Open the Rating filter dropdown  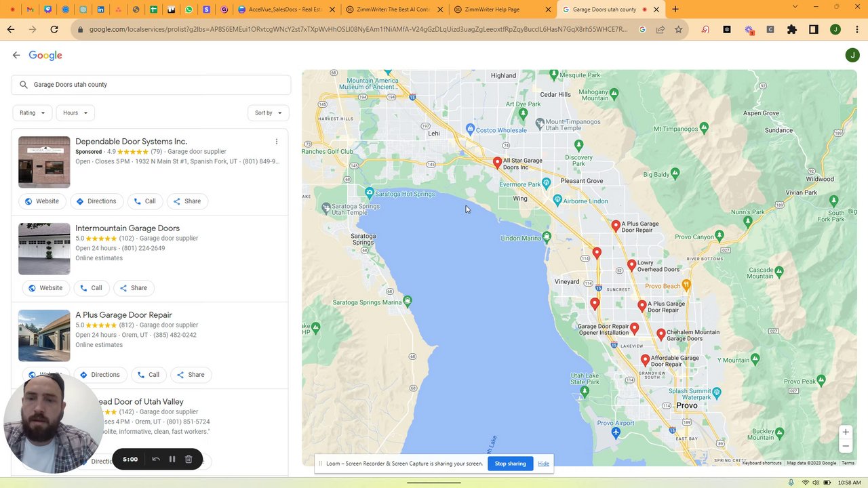(32, 113)
